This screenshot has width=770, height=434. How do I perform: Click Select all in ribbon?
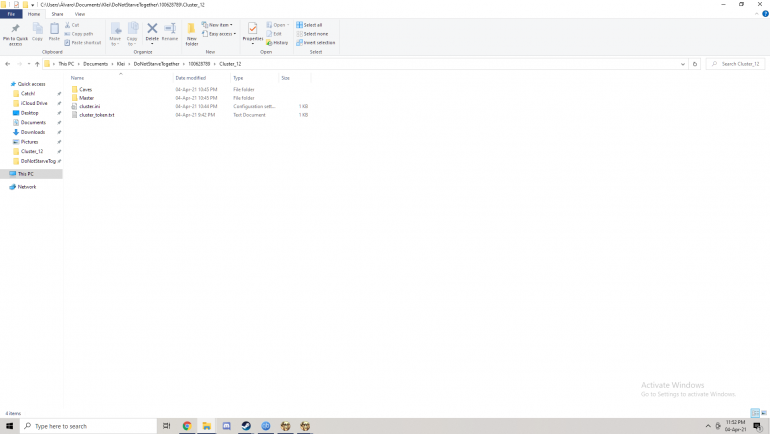[x=311, y=25]
